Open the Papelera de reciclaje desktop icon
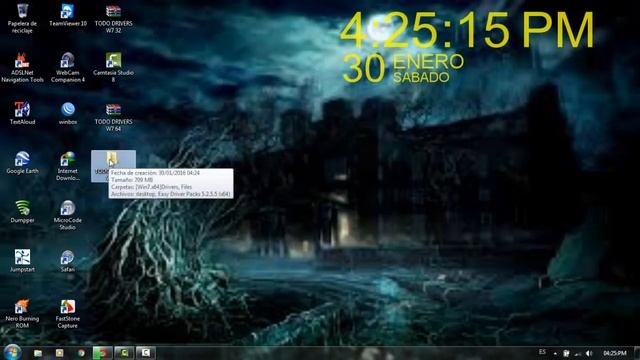 (x=22, y=19)
